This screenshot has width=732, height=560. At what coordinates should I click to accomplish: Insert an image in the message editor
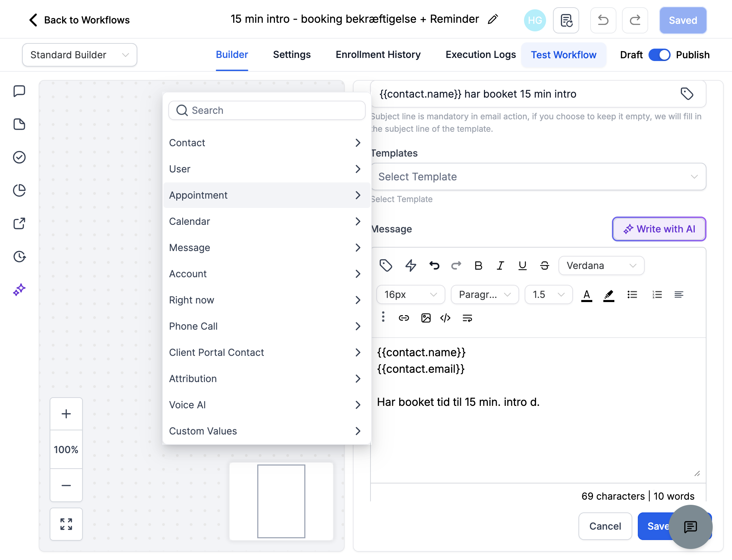pos(426,318)
